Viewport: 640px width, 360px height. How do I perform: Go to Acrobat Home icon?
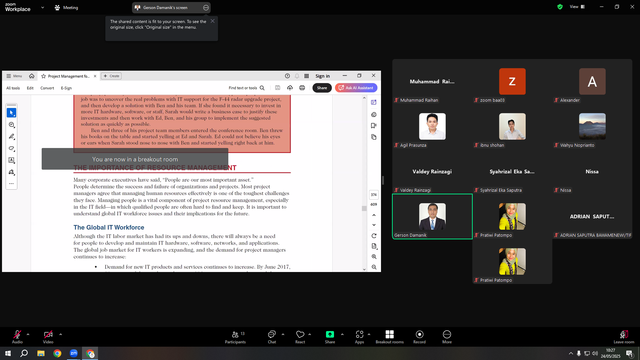[31, 76]
